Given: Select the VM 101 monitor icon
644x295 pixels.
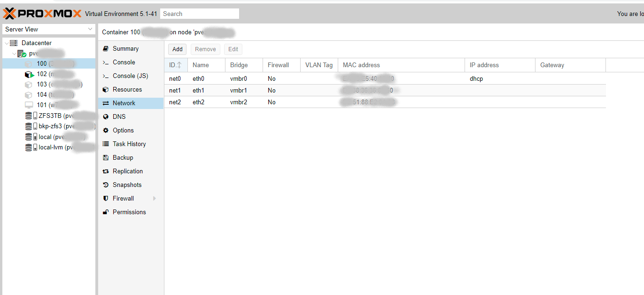Looking at the screenshot, I should 29,105.
